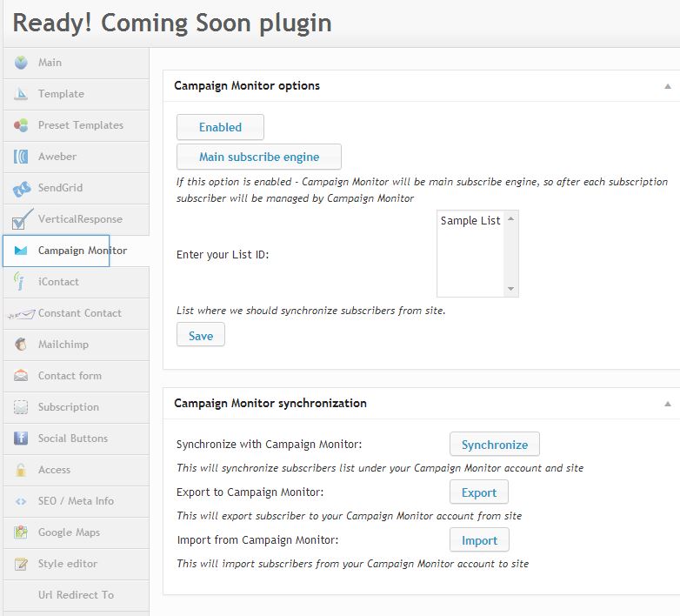Click the Mailchimp monkey icon

[x=21, y=345]
